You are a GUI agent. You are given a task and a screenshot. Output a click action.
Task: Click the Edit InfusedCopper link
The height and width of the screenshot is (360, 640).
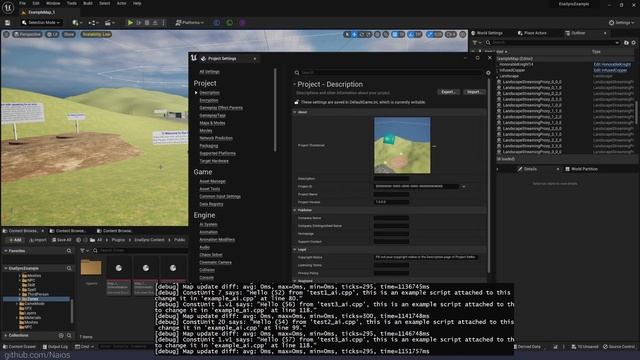[610, 70]
